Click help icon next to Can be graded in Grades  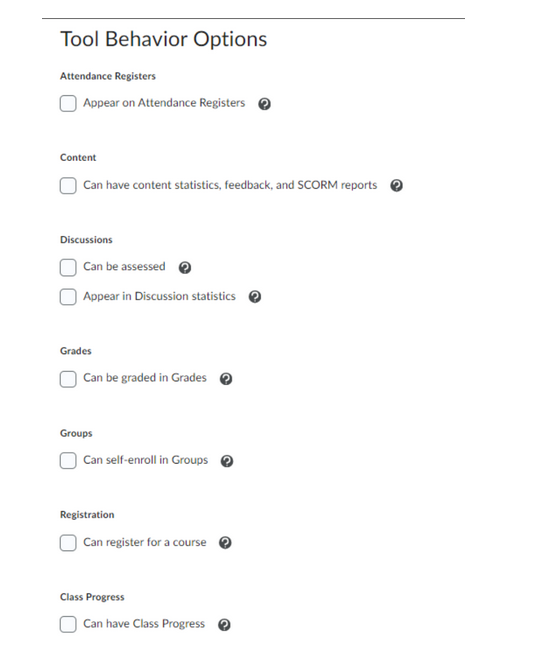(226, 378)
